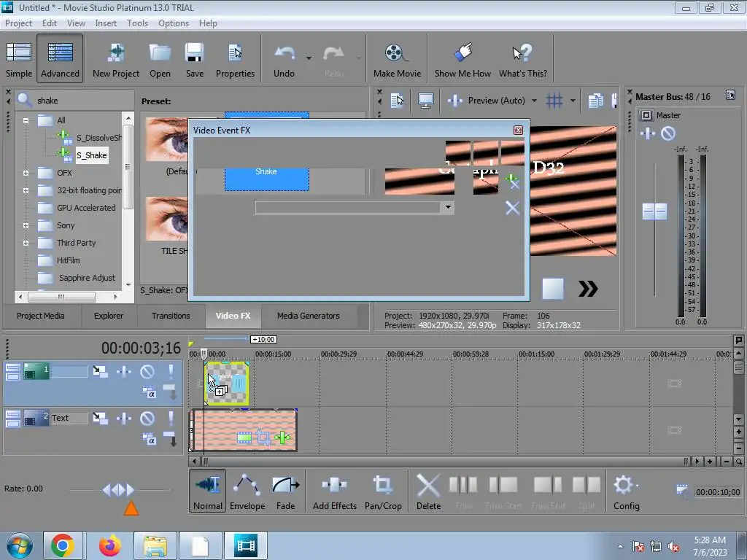
Task: Switch to the Media Generators tab
Action: point(308,316)
